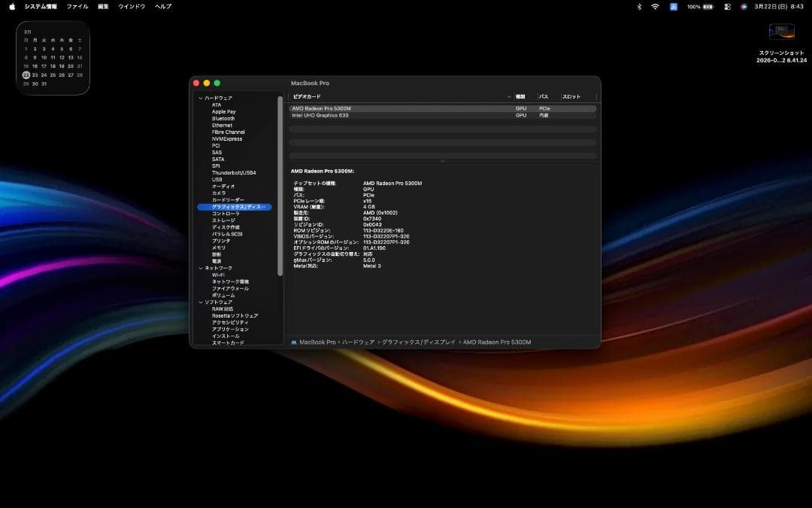The width and height of the screenshot is (812, 508).
Task: Select ファイアウォール in the sidebar
Action: point(231,288)
